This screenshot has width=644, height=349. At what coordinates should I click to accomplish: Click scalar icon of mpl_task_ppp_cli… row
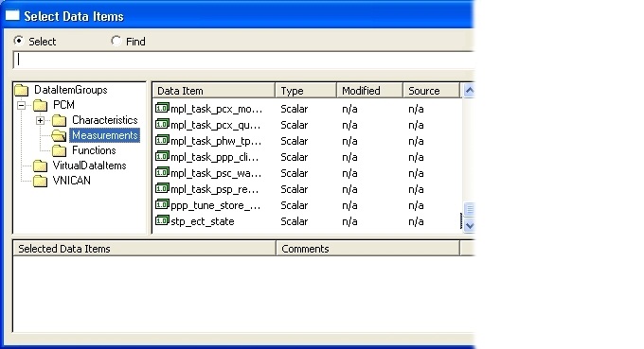(162, 157)
